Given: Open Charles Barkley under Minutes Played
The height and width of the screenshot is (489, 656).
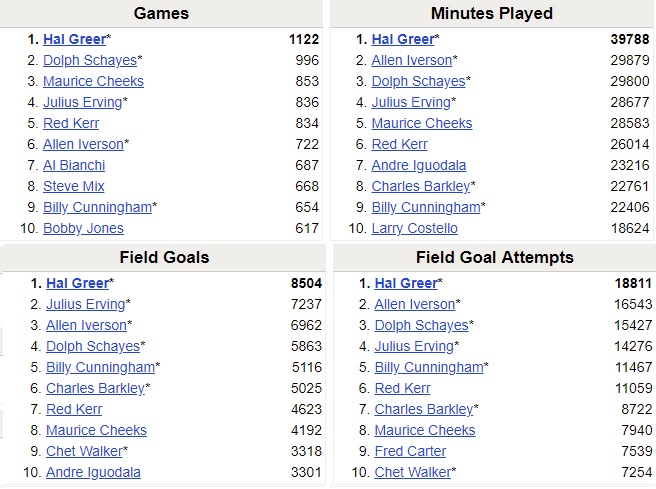Looking at the screenshot, I should tap(420, 186).
